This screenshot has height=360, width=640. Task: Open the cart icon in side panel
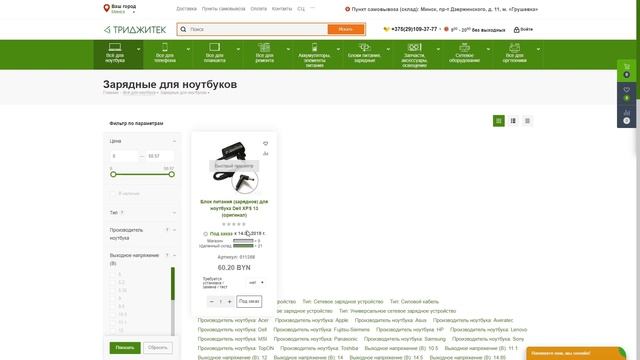(627, 67)
